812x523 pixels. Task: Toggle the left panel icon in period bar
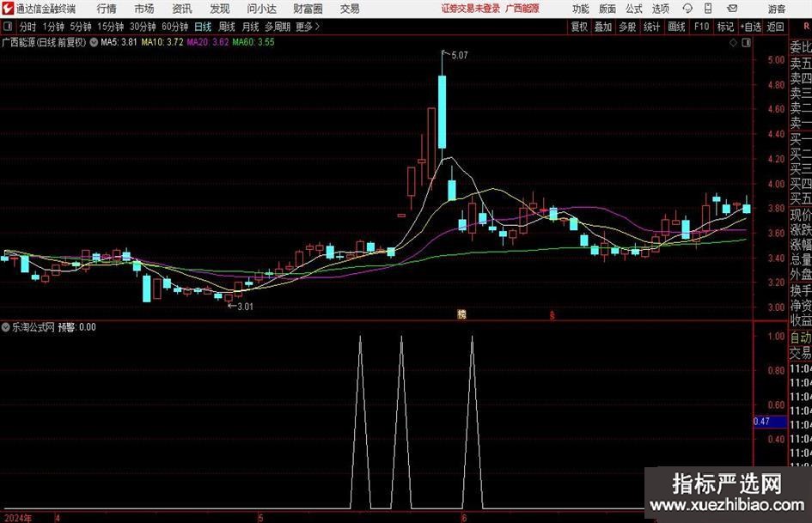point(7,27)
